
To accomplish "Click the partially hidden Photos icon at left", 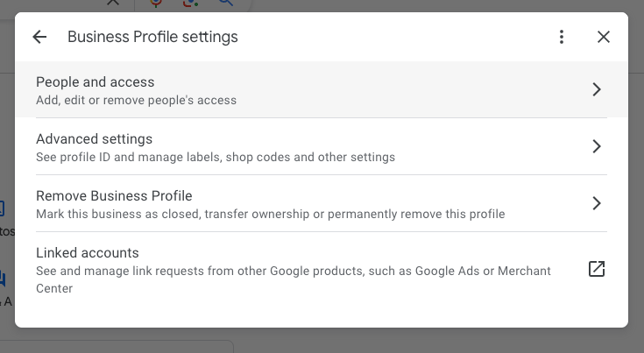I will (x=3, y=209).
